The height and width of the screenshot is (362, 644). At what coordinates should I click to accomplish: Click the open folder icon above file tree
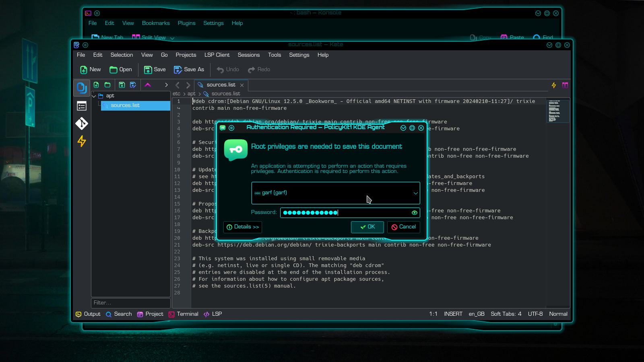pos(107,85)
